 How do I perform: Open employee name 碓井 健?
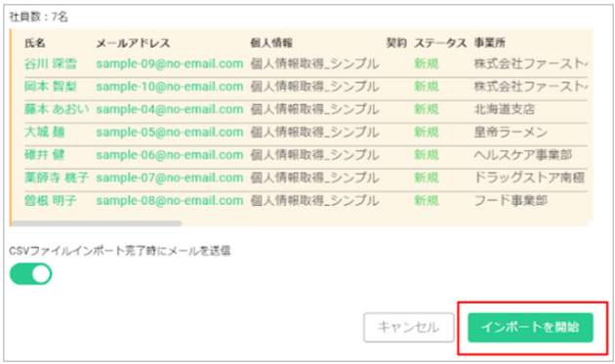[x=44, y=154]
